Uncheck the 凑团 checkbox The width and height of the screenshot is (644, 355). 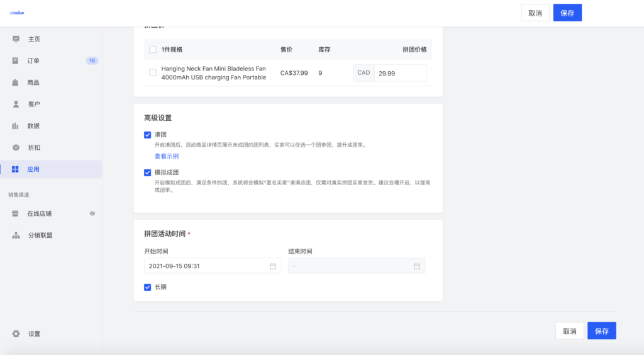(x=147, y=135)
